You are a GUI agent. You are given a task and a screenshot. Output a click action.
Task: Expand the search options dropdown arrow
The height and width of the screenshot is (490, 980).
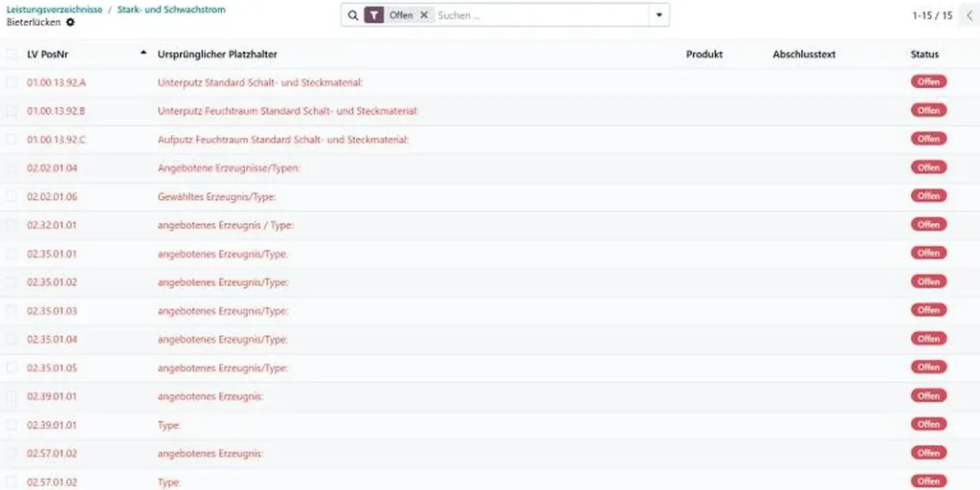[658, 15]
